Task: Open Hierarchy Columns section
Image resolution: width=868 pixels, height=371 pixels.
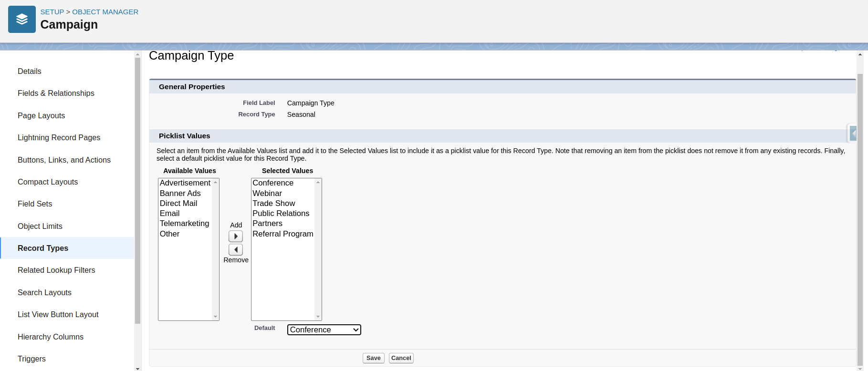Action: (x=51, y=337)
